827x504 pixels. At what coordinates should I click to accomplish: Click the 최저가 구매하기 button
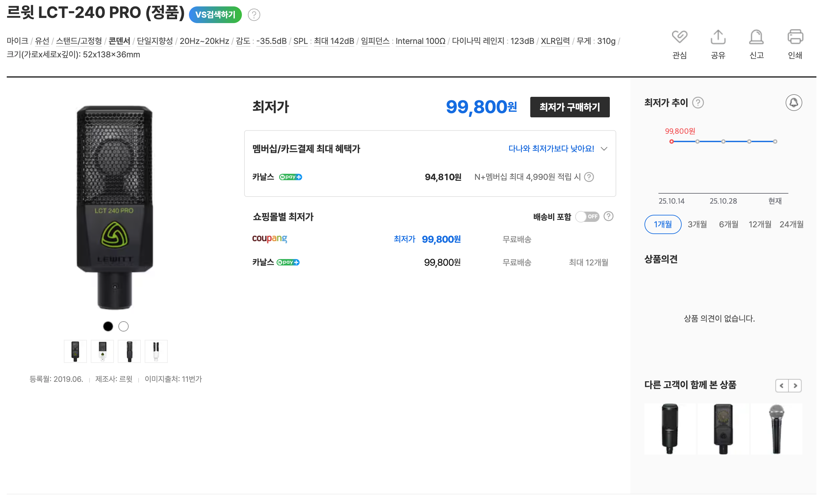570,107
